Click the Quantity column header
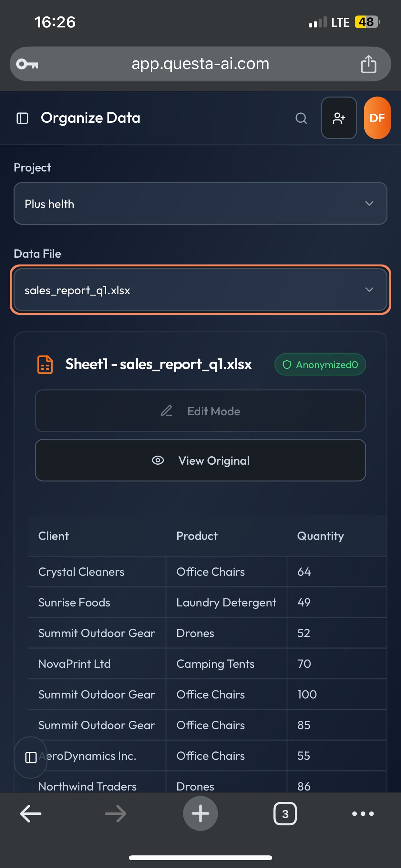The width and height of the screenshot is (401, 868). pos(320,536)
